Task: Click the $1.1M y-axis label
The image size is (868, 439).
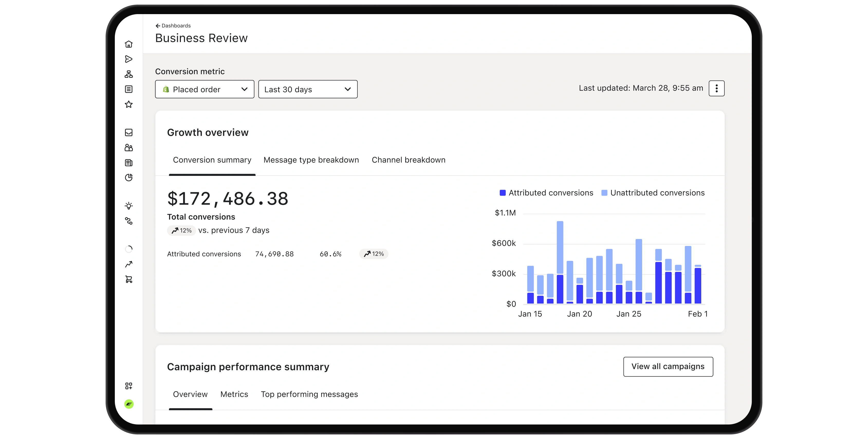Action: [x=505, y=213]
